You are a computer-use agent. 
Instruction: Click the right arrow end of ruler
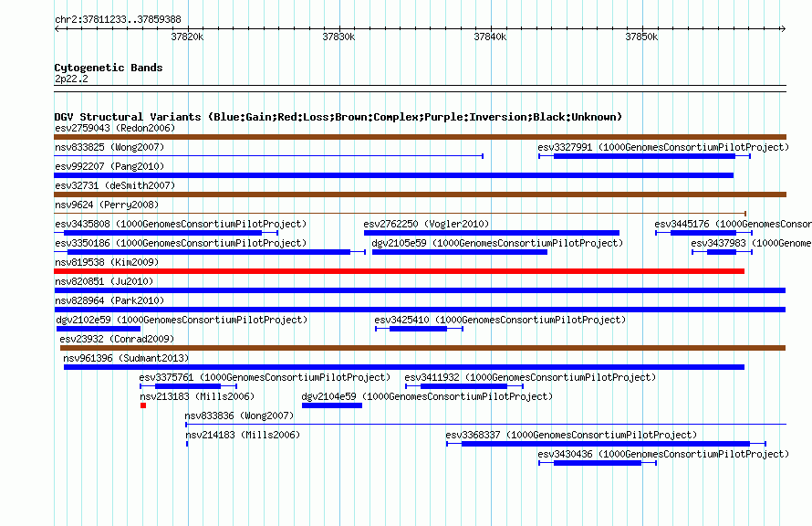pos(783,29)
